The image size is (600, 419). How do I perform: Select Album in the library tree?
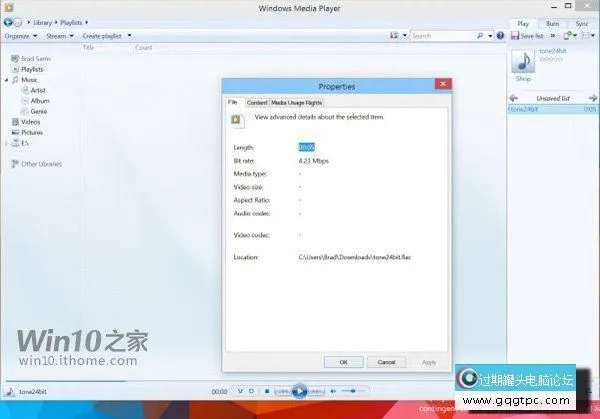coord(40,101)
